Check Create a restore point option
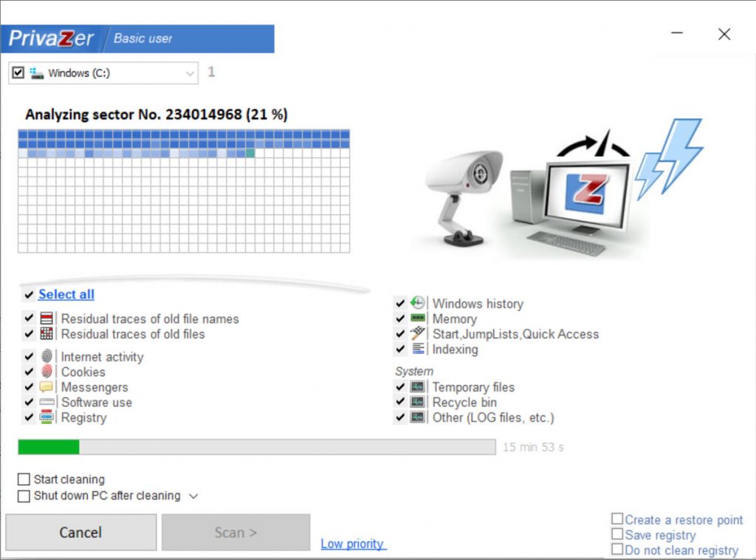This screenshot has width=756, height=560. pyautogui.click(x=617, y=520)
